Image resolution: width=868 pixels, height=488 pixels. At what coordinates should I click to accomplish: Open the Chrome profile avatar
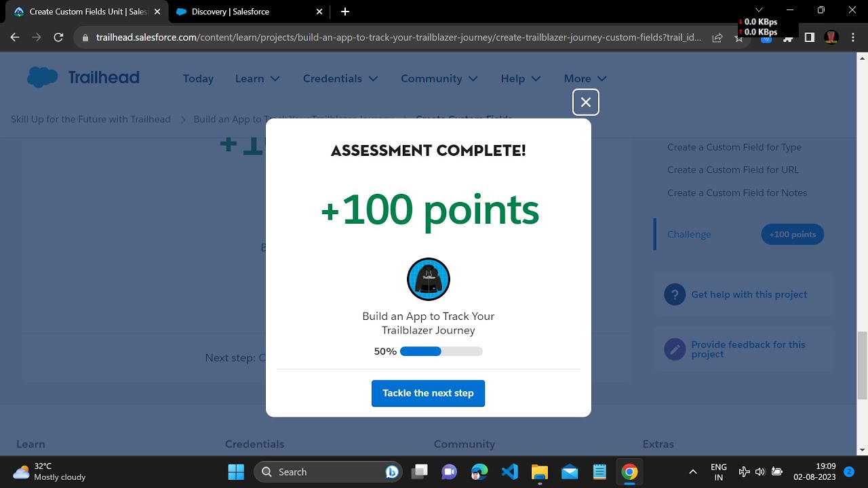tap(831, 38)
